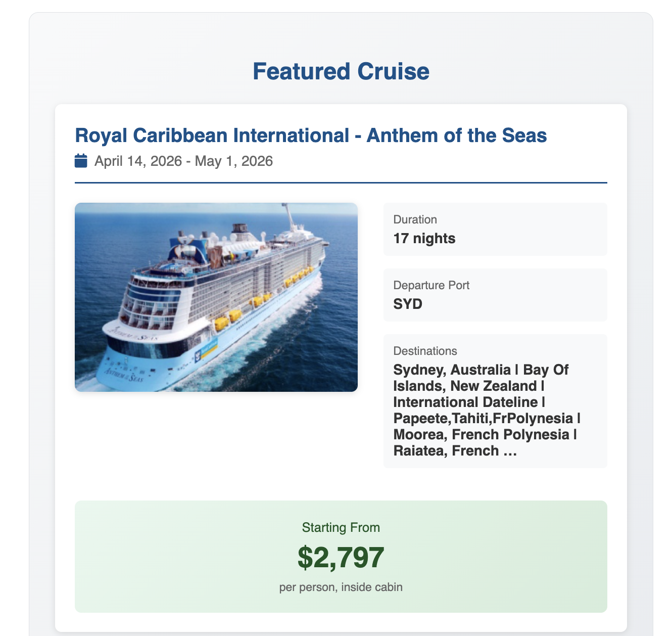This screenshot has width=672, height=636.
Task: Click the Departure Port label
Action: pos(431,285)
